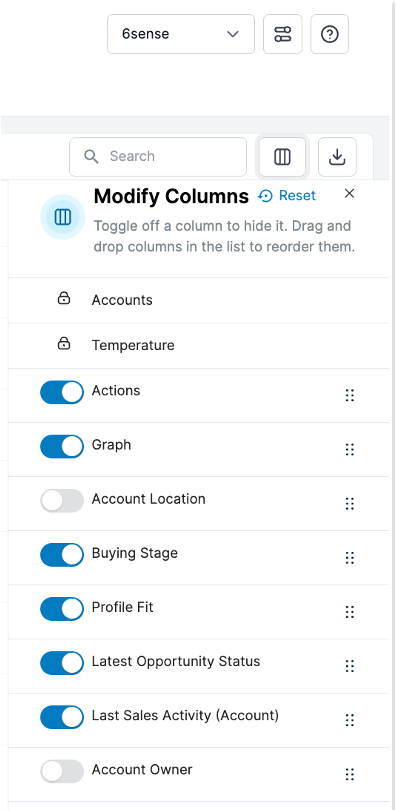Toggle off Last Sales Activity (Account)
This screenshot has height=810, width=396.
pyautogui.click(x=62, y=717)
